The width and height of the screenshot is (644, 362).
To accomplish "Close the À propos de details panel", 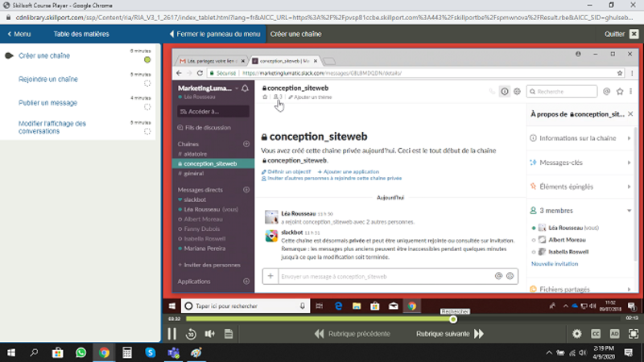I will click(630, 114).
